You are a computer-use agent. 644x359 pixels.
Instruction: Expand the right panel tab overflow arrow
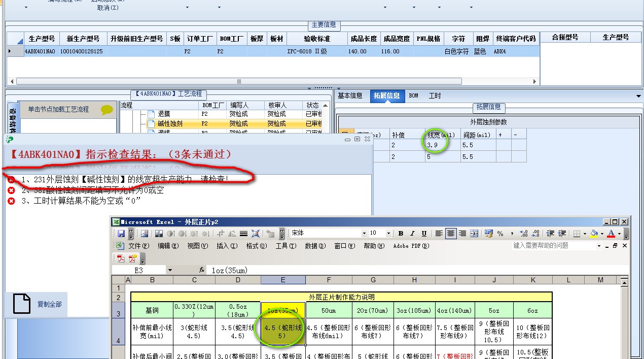(638, 95)
